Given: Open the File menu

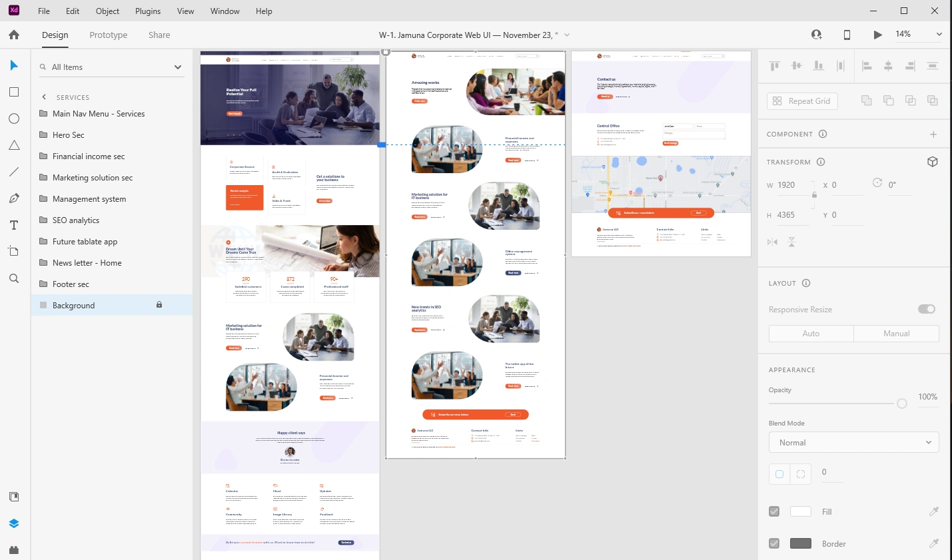Looking at the screenshot, I should click(x=44, y=11).
